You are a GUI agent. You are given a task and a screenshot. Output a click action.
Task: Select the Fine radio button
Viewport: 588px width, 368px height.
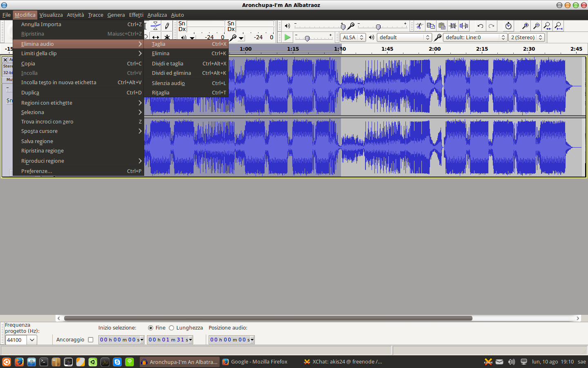[151, 328]
